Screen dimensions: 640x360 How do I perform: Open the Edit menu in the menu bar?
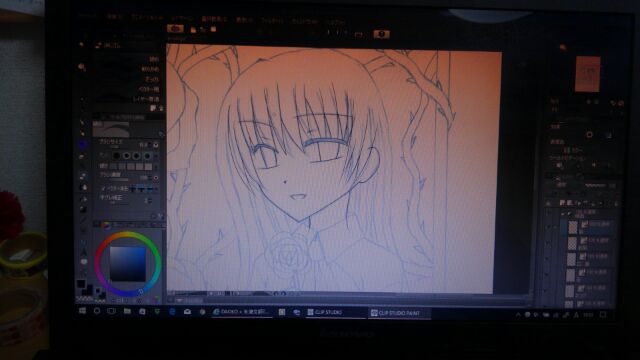(x=114, y=17)
